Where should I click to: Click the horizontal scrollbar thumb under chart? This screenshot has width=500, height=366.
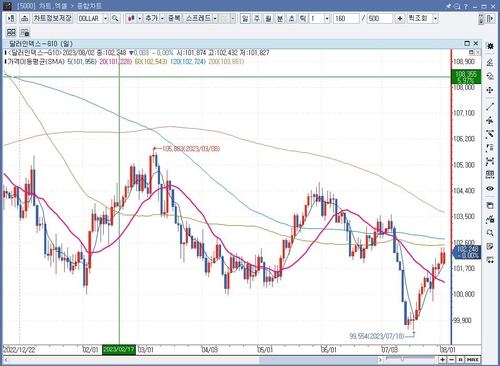pos(318,360)
